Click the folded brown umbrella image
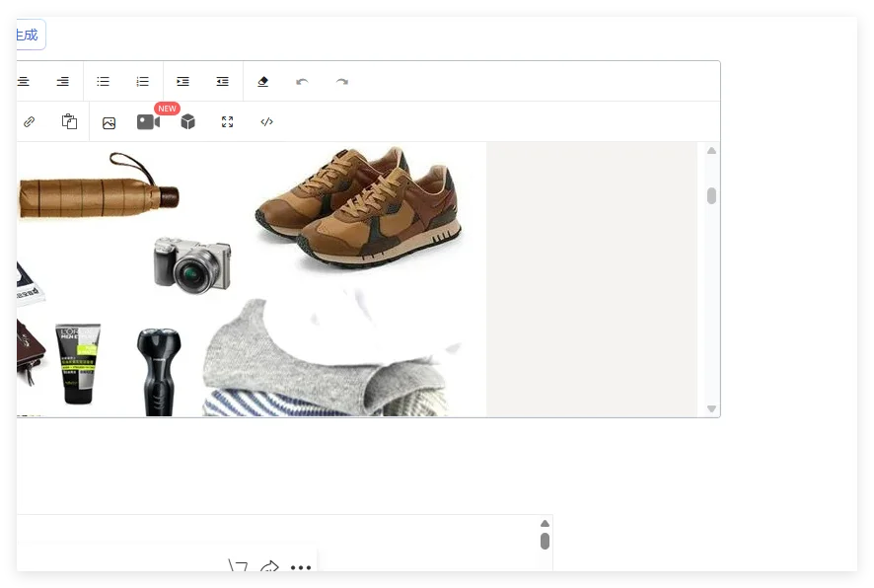Screen dimensions: 874x588 (x=99, y=186)
